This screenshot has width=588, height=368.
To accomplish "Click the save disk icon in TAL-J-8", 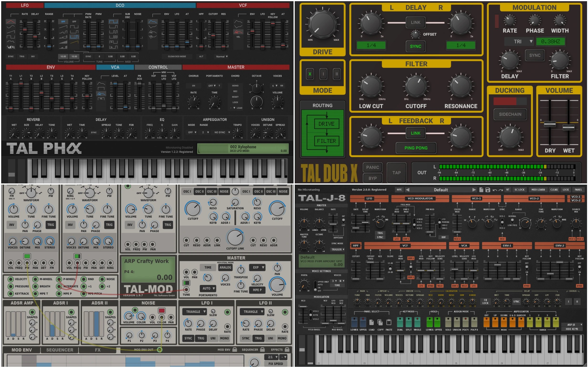I will click(487, 190).
